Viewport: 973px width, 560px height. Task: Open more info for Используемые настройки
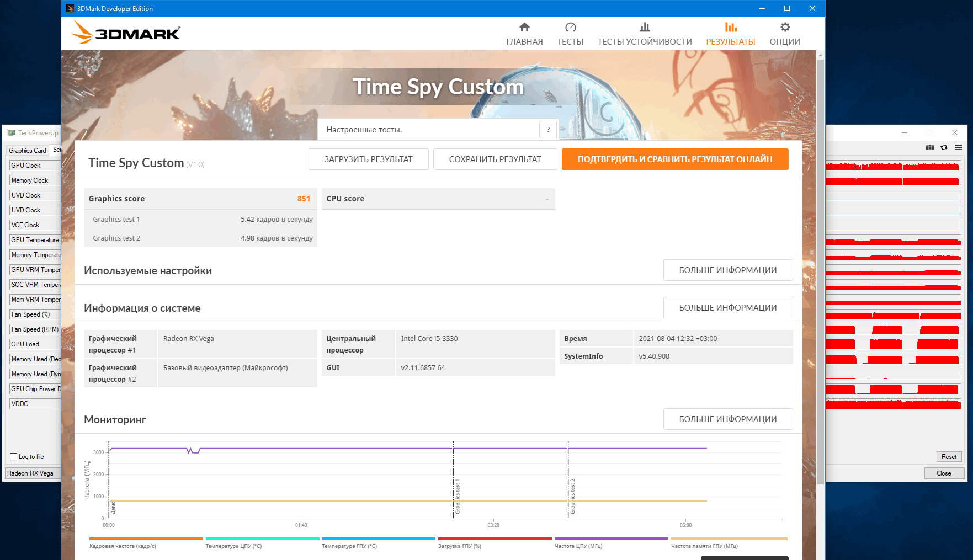pos(728,270)
